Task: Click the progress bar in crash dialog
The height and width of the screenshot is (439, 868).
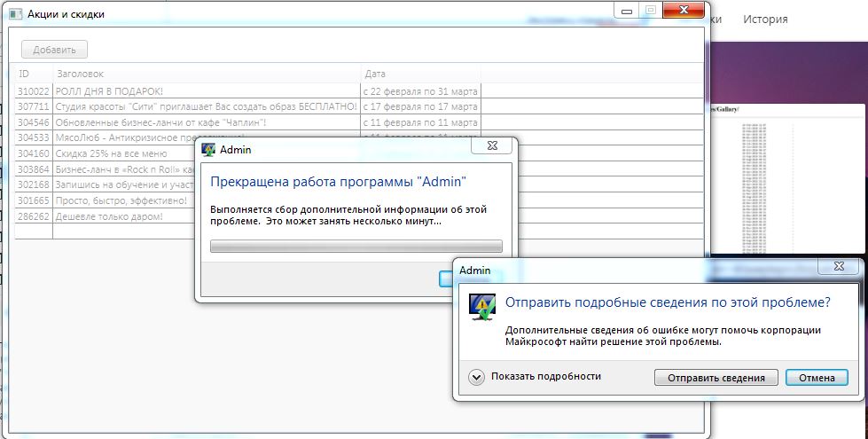Action: [356, 247]
